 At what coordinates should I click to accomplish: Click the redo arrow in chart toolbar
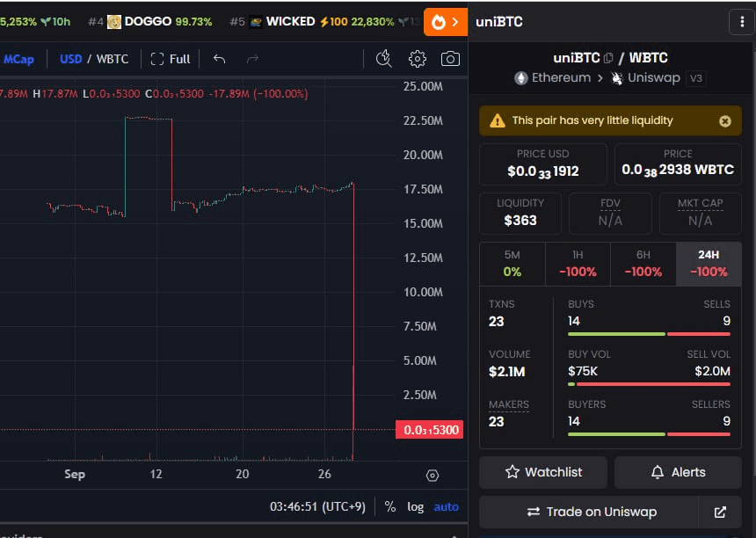pos(252,59)
